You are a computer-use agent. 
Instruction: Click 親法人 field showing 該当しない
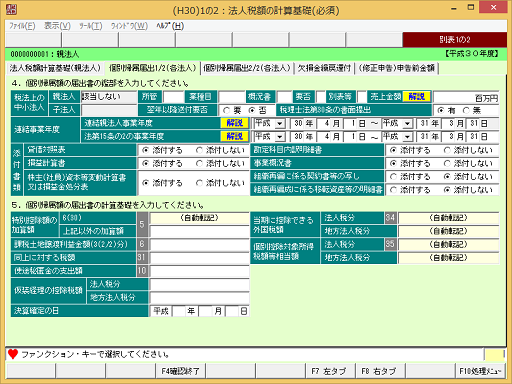[x=109, y=97]
